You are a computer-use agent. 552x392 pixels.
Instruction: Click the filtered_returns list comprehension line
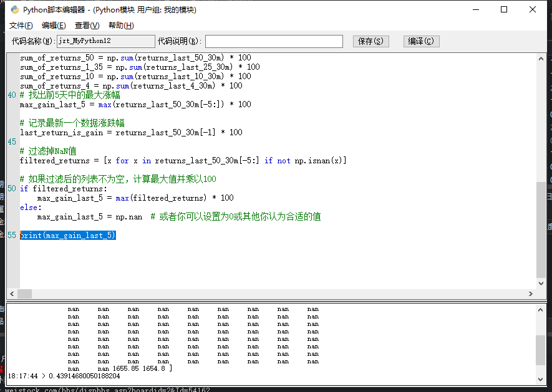tap(183, 160)
